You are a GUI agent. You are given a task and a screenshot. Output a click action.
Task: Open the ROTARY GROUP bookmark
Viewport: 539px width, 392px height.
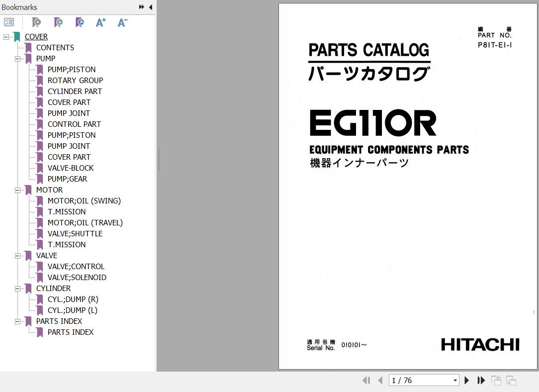tap(75, 81)
